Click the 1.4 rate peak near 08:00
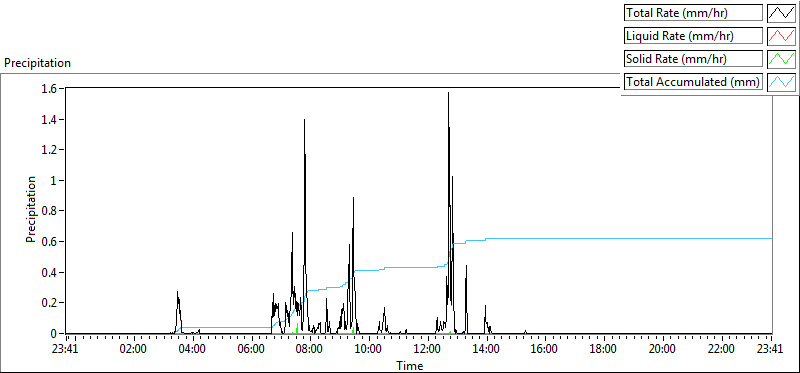 (304, 120)
